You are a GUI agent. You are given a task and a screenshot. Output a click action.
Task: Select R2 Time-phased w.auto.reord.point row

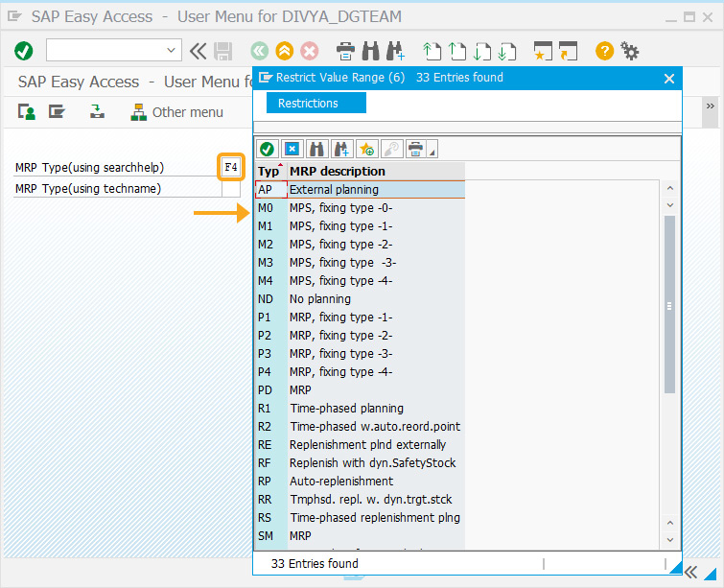361,426
